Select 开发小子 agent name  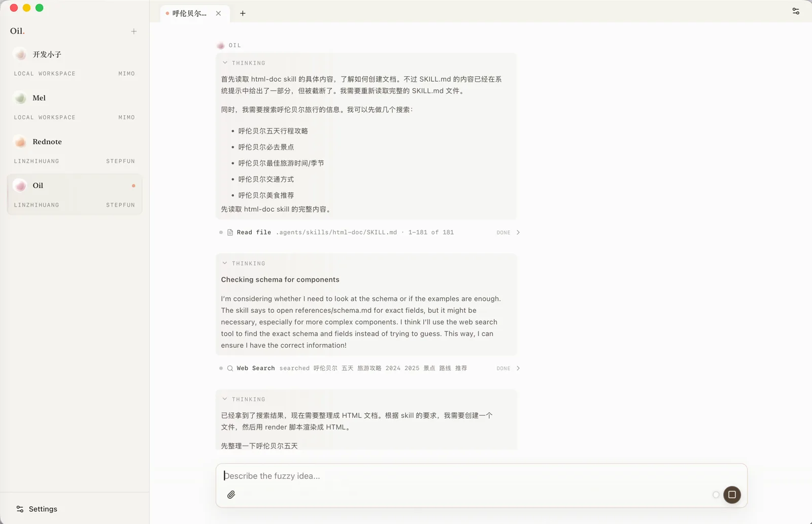coord(47,54)
